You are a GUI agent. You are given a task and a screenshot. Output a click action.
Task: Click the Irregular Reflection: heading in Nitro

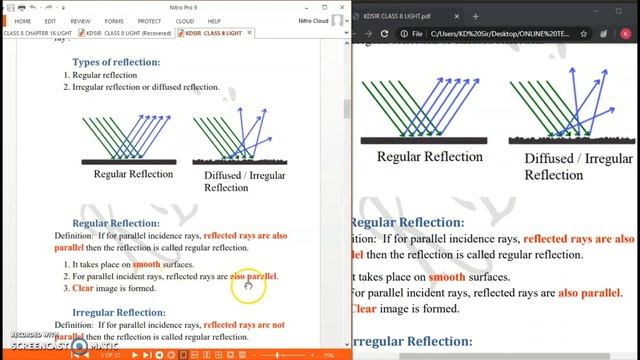(x=119, y=312)
